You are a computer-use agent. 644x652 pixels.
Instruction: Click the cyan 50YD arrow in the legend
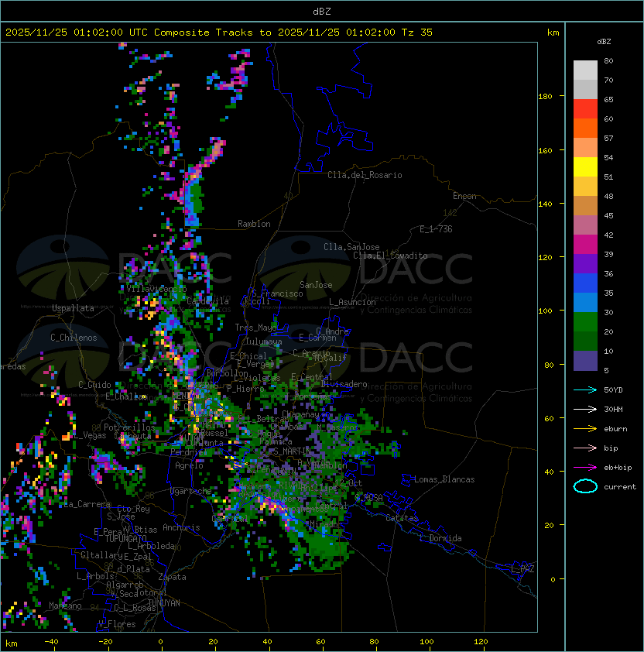(x=585, y=390)
